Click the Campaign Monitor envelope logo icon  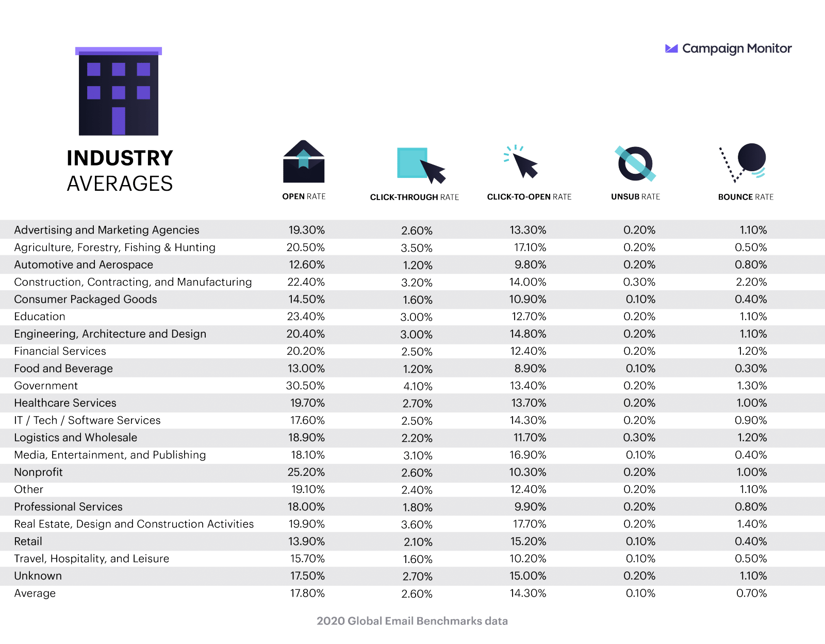(671, 48)
